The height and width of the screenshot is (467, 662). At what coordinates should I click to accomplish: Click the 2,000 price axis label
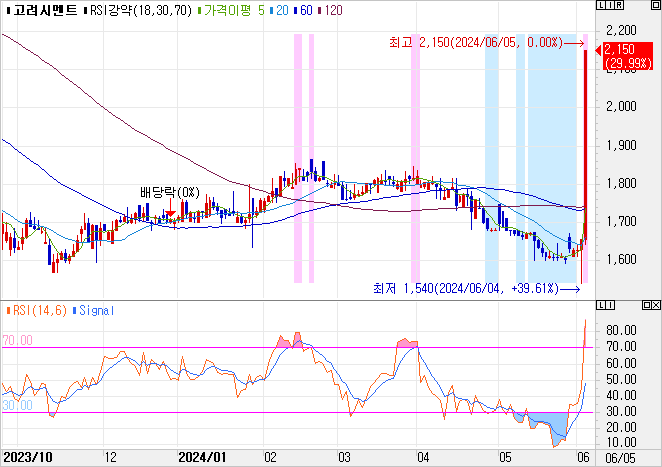pos(621,106)
